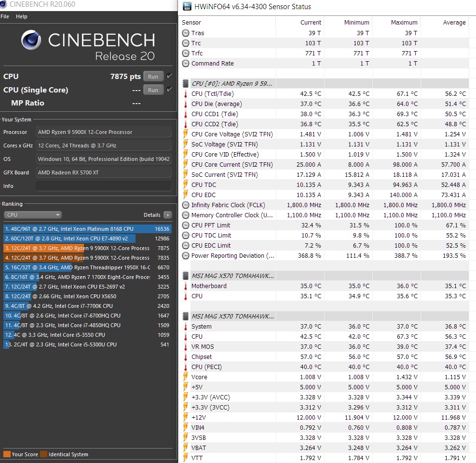
Task: Click the thermometer icon of CPU CCD1 (Tdie)
Action: (x=186, y=114)
